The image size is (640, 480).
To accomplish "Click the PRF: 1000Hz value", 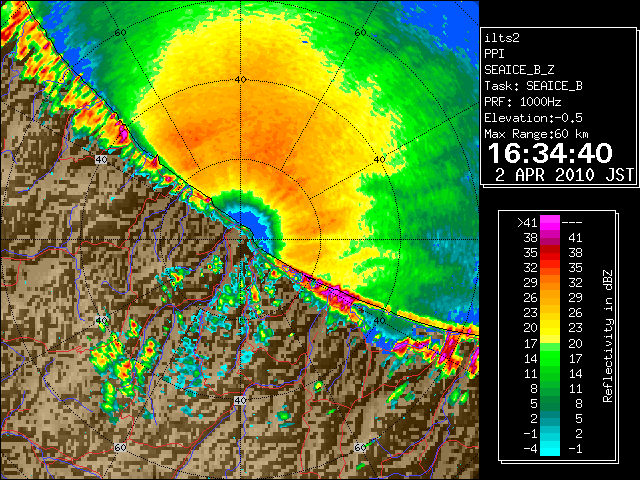I will tap(523, 102).
